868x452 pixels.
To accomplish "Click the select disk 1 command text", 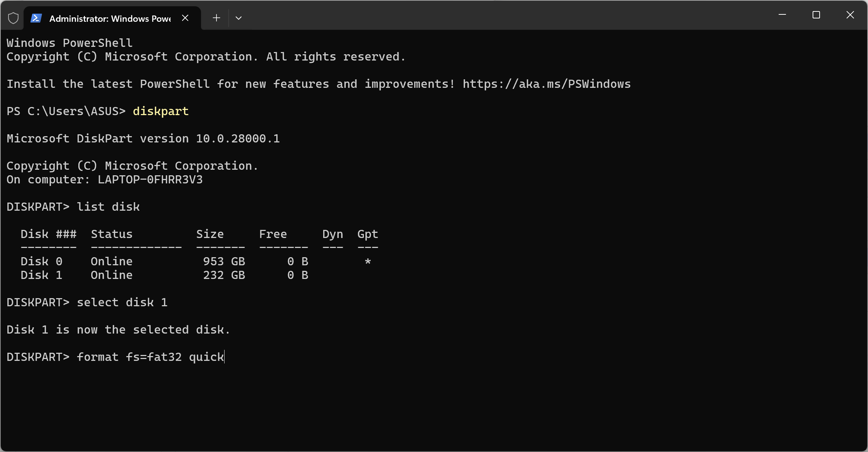I will point(122,303).
